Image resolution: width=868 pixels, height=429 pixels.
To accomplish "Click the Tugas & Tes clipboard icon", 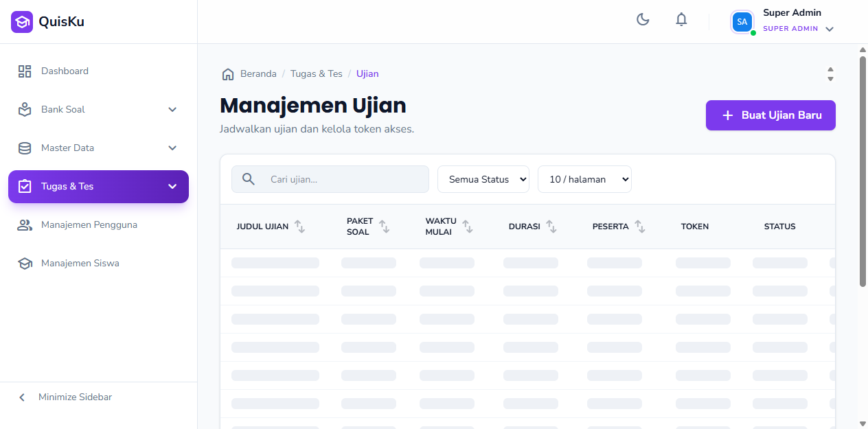I will click(25, 187).
